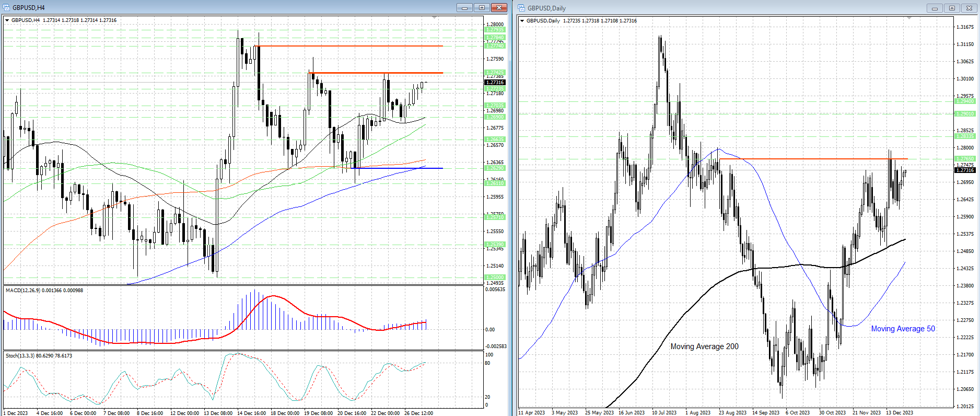Click the 1.24935 price on H4 axis
980x416 pixels.
coord(495,283)
